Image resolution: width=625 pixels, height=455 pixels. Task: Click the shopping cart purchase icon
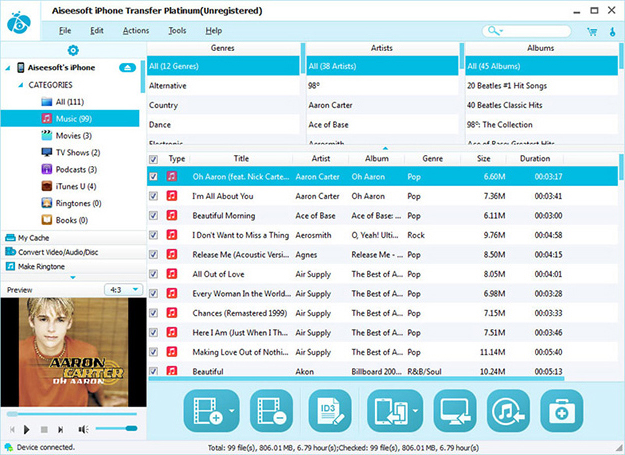[593, 31]
